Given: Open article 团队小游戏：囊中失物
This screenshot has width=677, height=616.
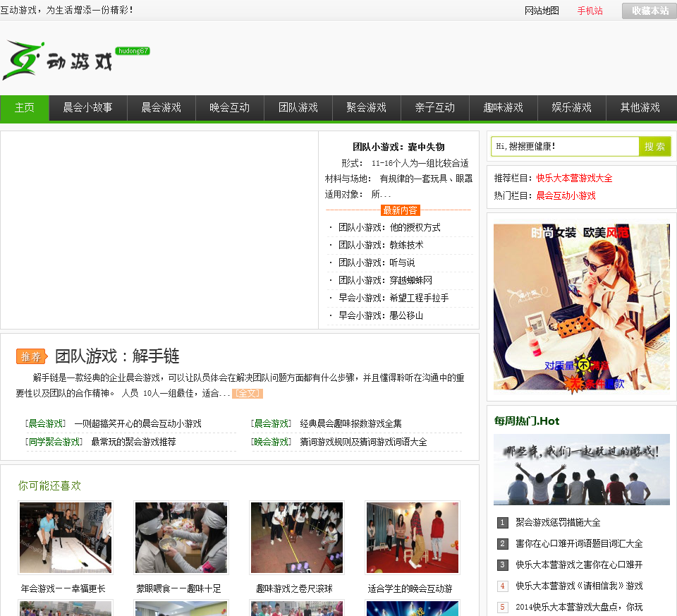Looking at the screenshot, I should [398, 147].
